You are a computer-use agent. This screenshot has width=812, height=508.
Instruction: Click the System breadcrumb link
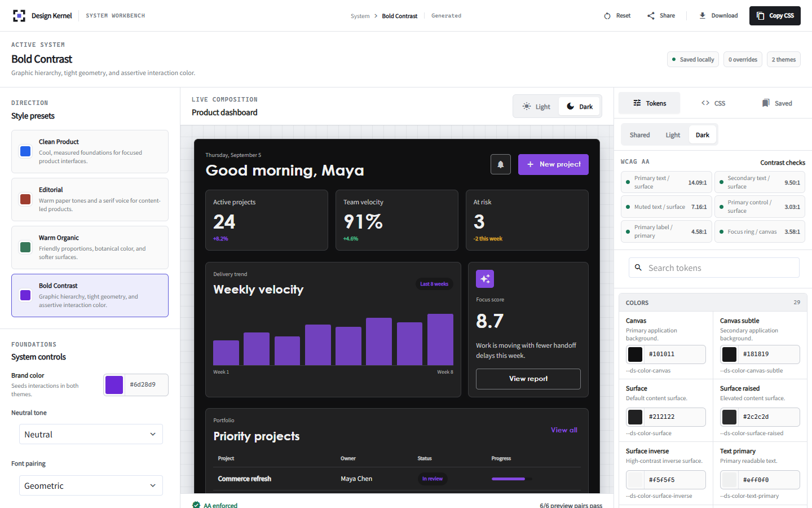coord(360,16)
